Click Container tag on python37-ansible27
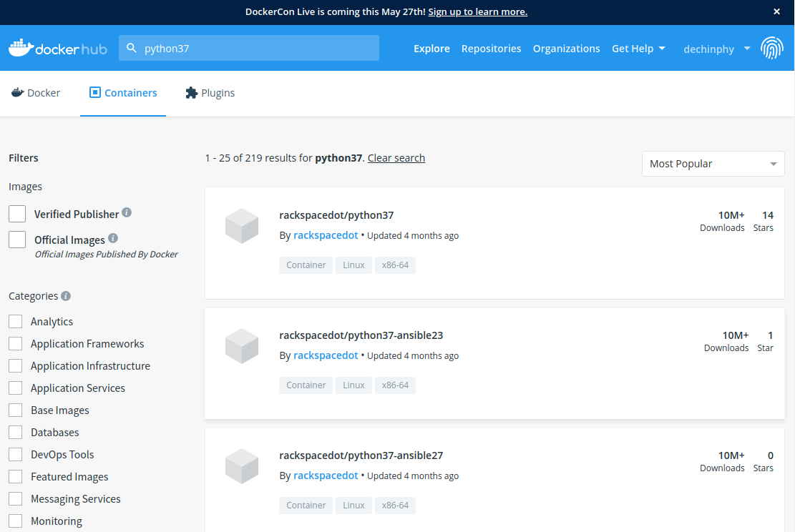The height and width of the screenshot is (532, 795). tap(306, 505)
